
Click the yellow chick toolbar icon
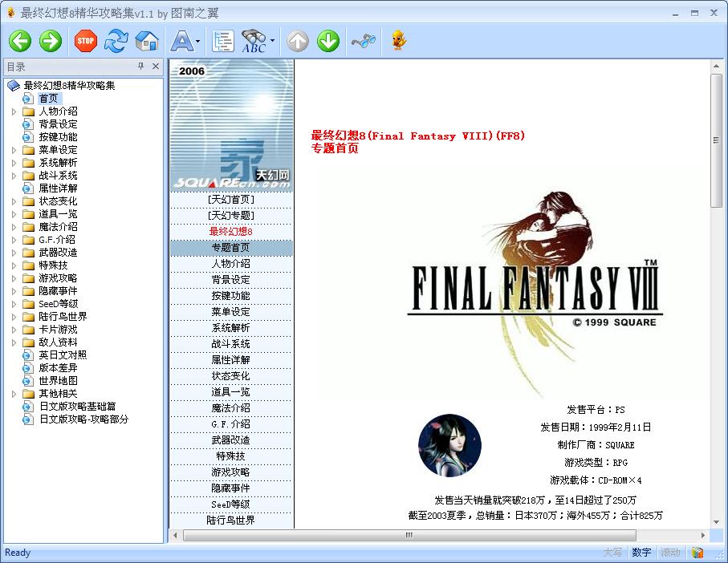398,41
